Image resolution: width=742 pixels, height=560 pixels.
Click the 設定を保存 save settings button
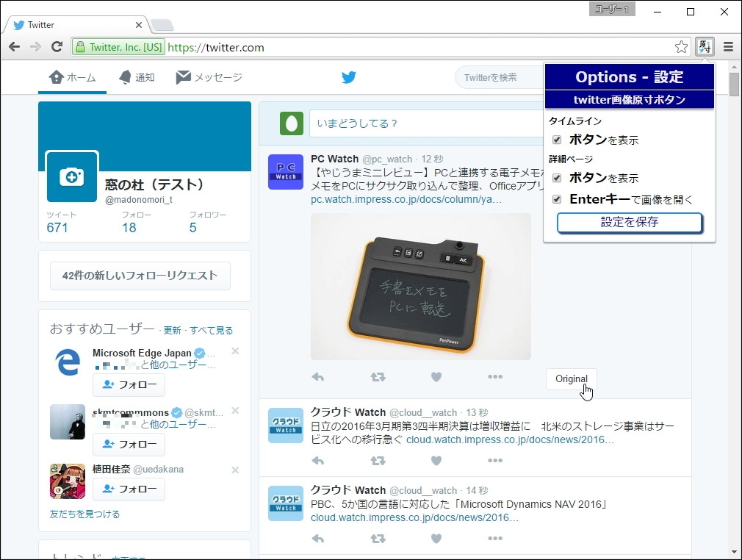tap(630, 220)
